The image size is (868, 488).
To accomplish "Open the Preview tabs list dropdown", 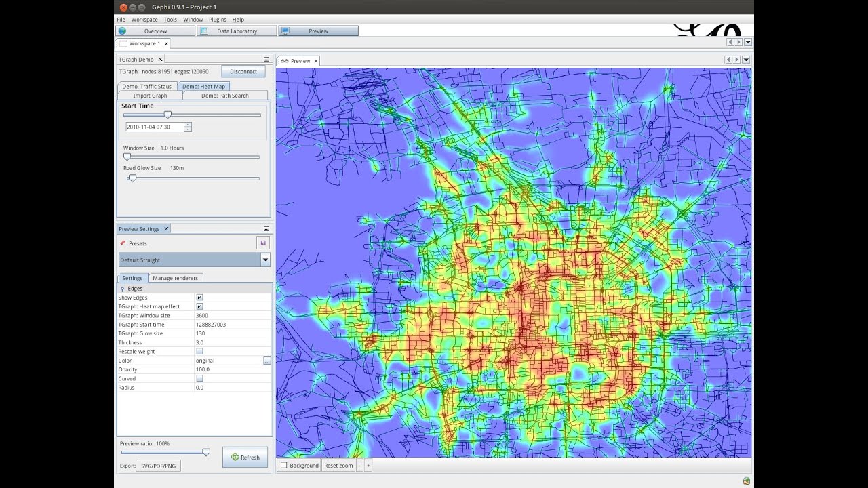I will pyautogui.click(x=746, y=60).
